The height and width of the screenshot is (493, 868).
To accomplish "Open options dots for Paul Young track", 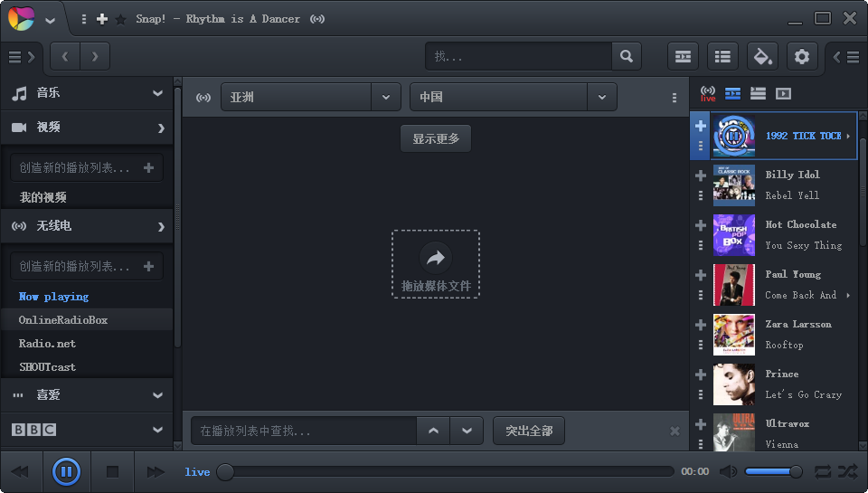I will coord(700,295).
